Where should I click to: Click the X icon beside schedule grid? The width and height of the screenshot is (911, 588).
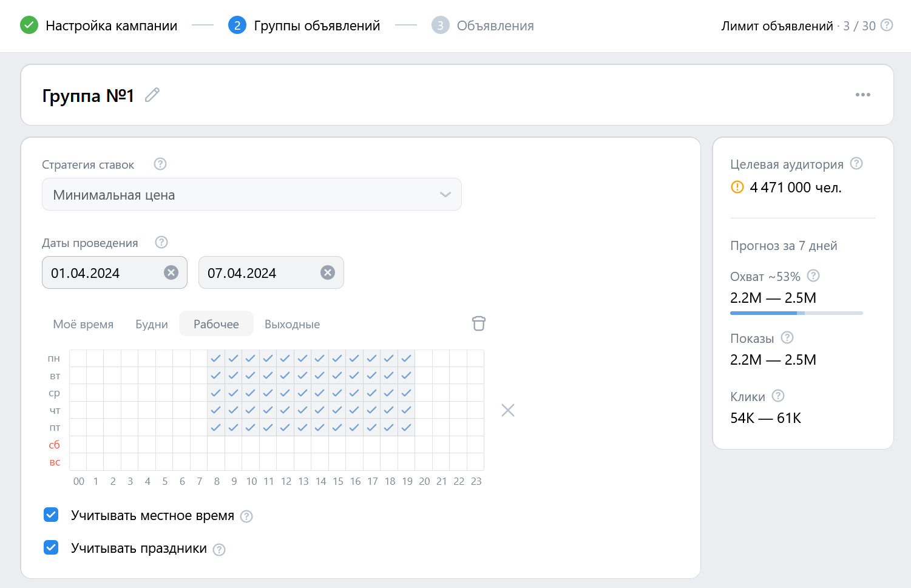click(x=508, y=411)
